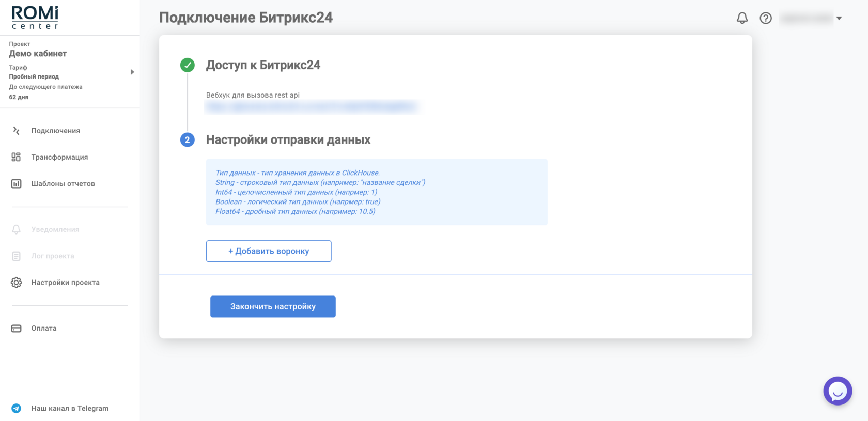868x421 pixels.
Task: Click the Float64 data type description line
Action: (296, 211)
